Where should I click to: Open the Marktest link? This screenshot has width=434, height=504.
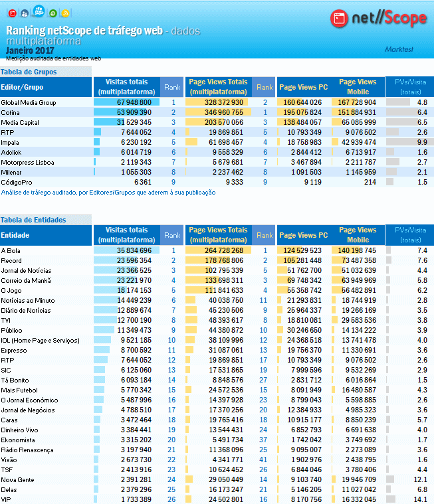point(400,49)
